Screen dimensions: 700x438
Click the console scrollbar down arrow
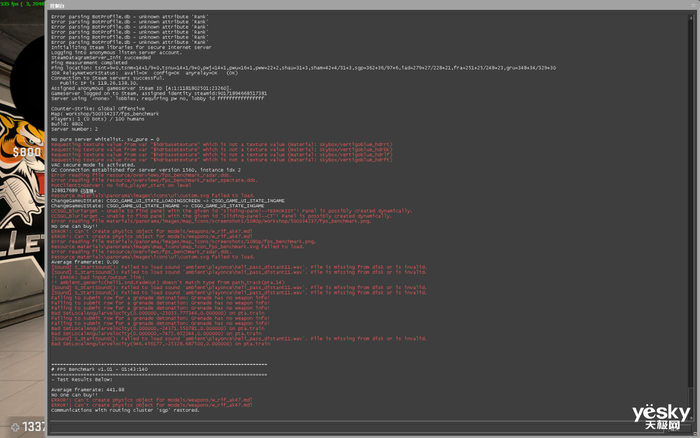point(692,419)
